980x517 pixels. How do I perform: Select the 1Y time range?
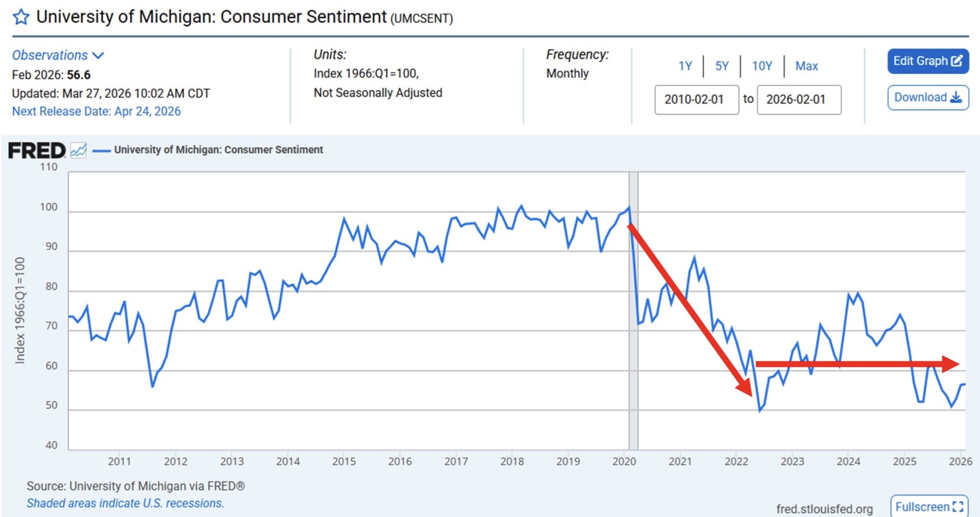coord(685,66)
